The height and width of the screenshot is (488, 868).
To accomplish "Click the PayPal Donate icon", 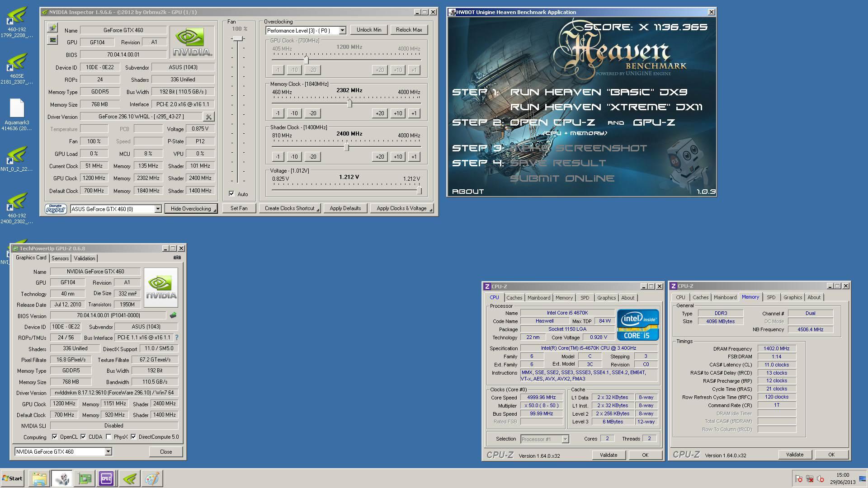I will 56,208.
